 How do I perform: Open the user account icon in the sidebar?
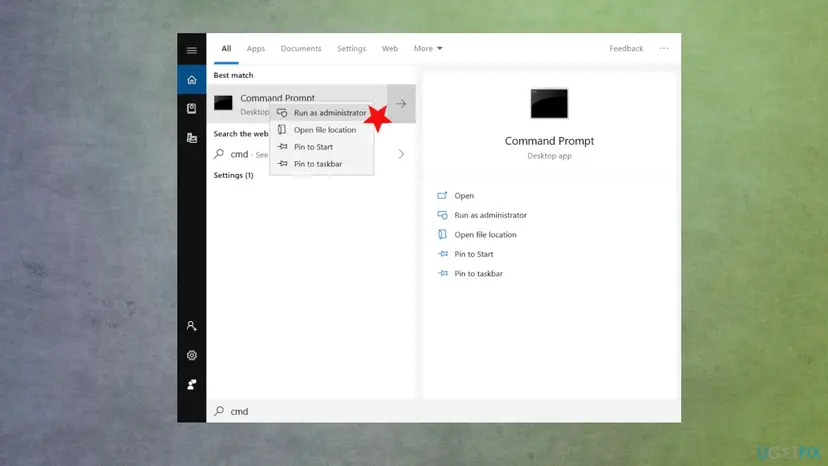(x=192, y=325)
